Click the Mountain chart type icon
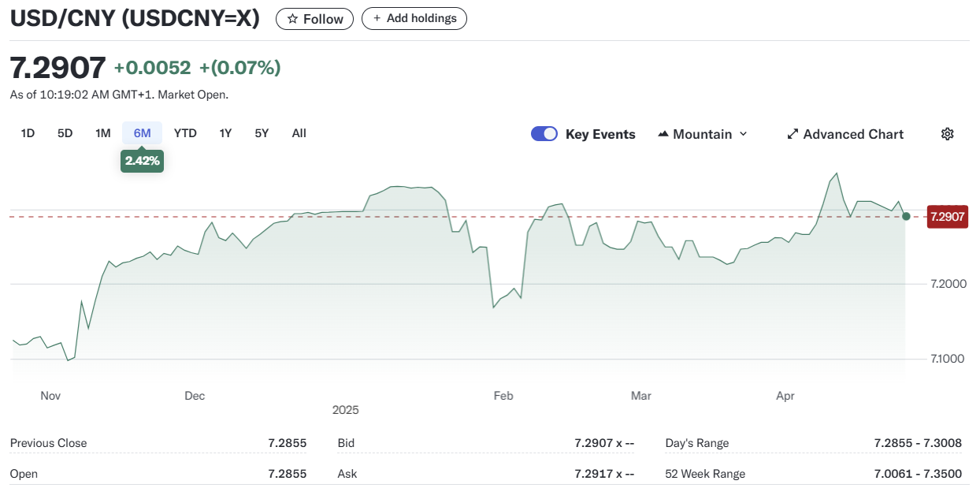 663,134
